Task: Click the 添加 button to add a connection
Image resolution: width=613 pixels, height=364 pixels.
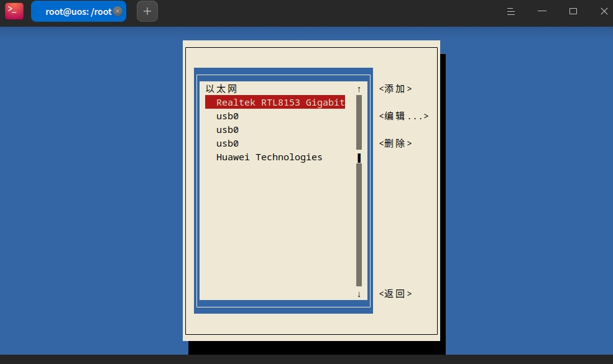Action: pyautogui.click(x=395, y=88)
